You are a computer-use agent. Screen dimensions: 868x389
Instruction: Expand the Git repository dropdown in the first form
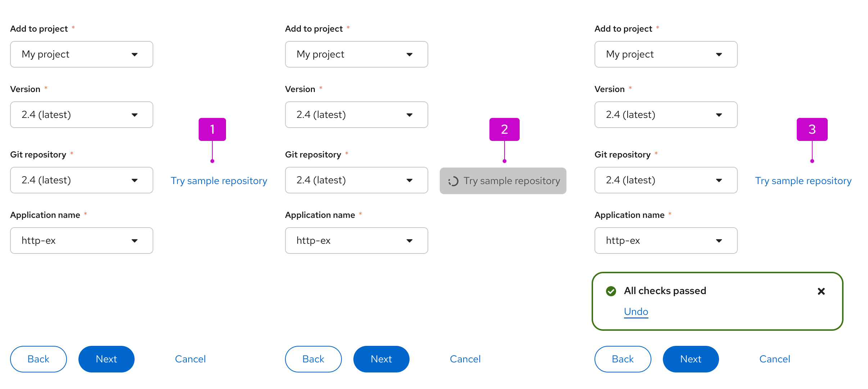[x=81, y=180]
